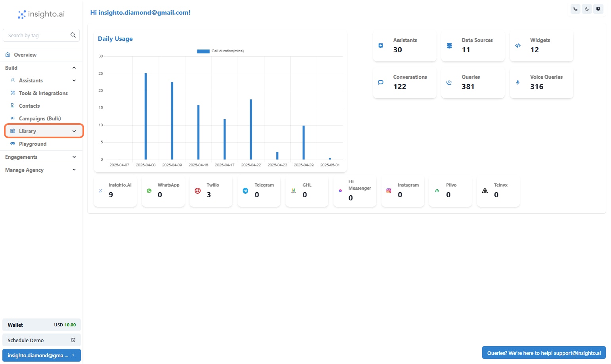Collapse the Build section chevron
This screenshot has height=364, width=611.
(74, 68)
